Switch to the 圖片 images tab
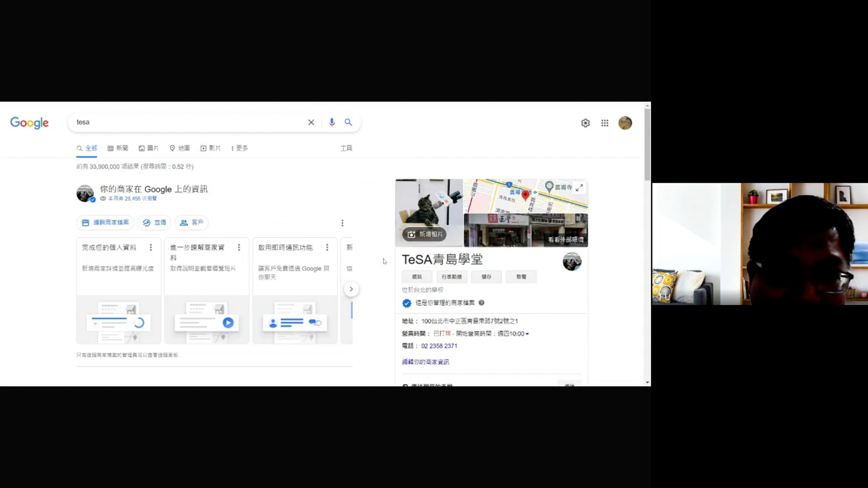The height and width of the screenshot is (488, 868). coord(149,148)
